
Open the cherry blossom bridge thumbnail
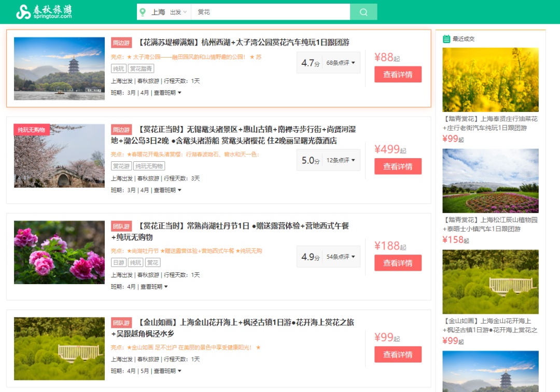[x=59, y=156]
